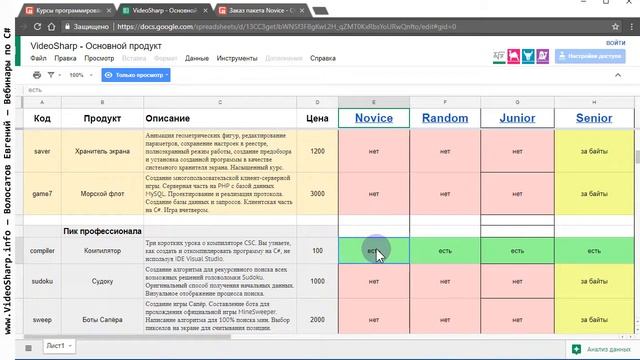Open the Инструменты menu

pos(237,58)
